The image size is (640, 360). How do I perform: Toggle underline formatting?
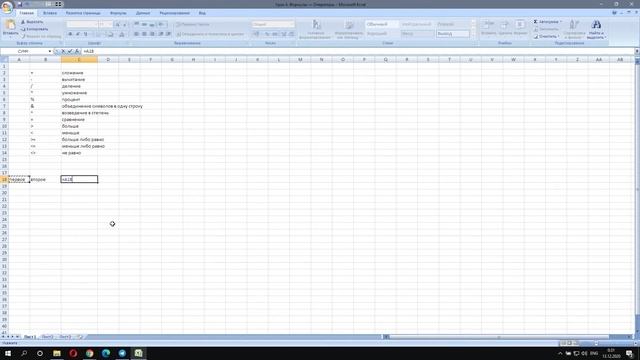86,34
